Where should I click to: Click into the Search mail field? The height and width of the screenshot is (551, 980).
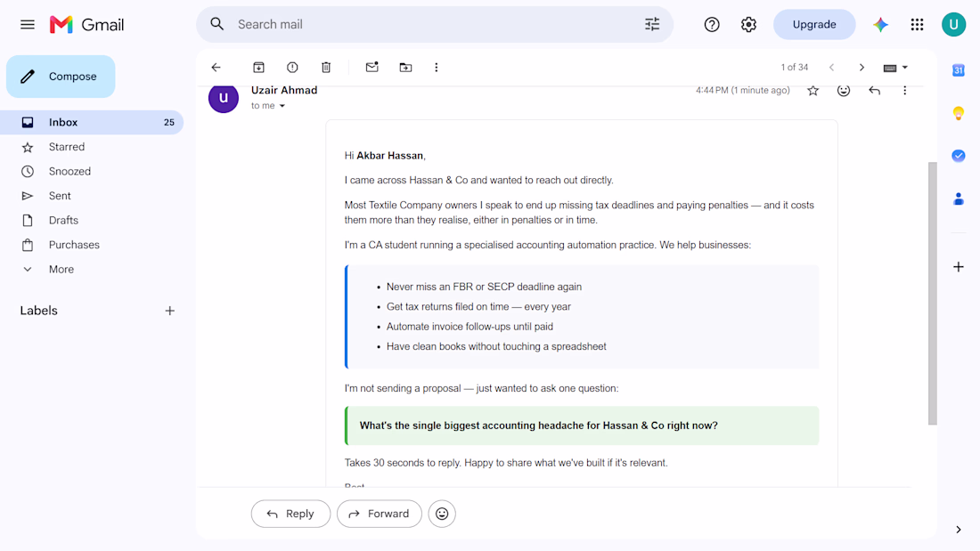coord(435,24)
